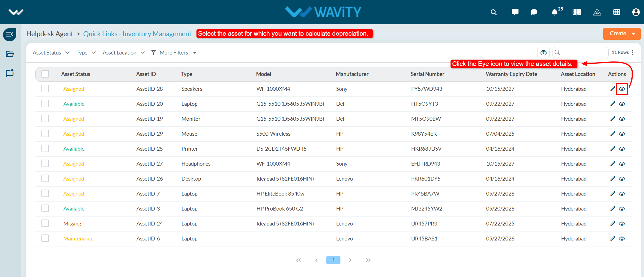Viewport: 644px width, 277px height.
Task: Collapse the sidebar menu toggle icon
Action: [x=10, y=34]
